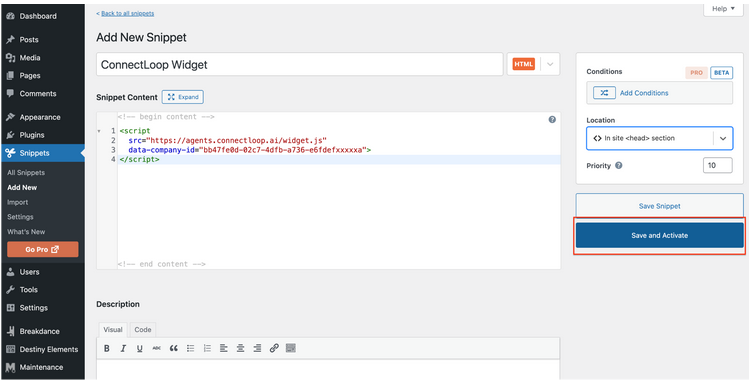Click the Posts pin icon

pos(11,40)
